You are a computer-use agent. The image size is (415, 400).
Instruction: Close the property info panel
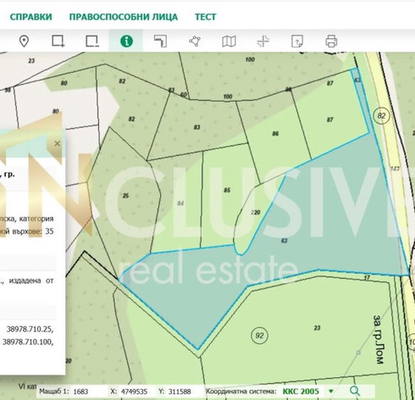[57, 143]
